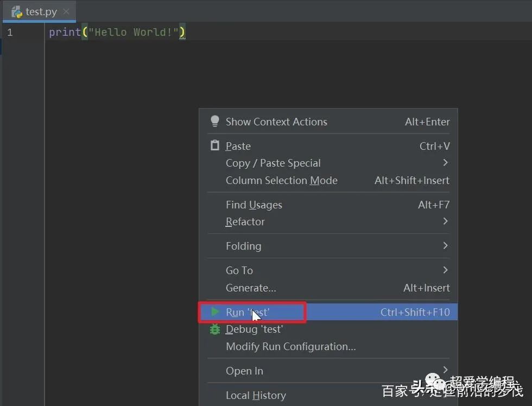The image size is (532, 406).
Task: Choose Show Context Actions from the menu
Action: pyautogui.click(x=328, y=122)
